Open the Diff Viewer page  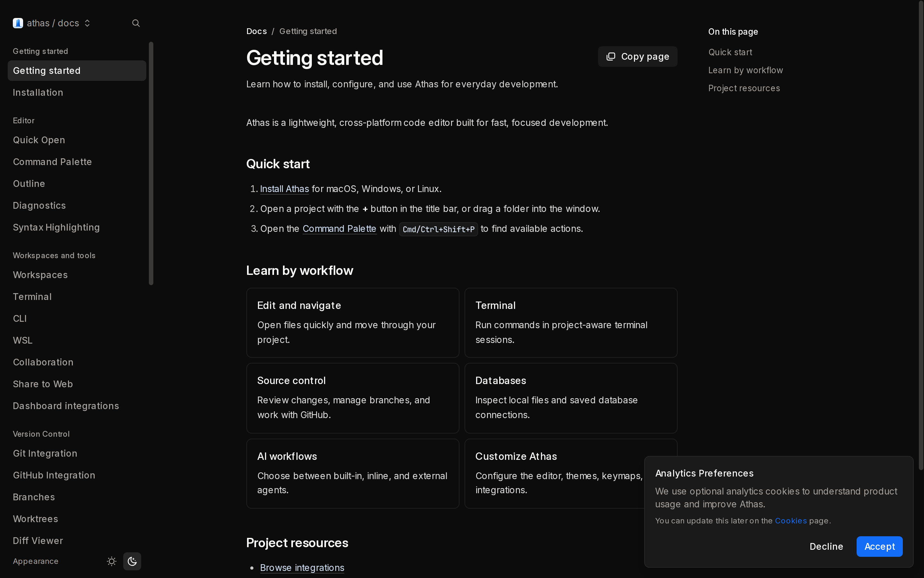tap(77, 540)
